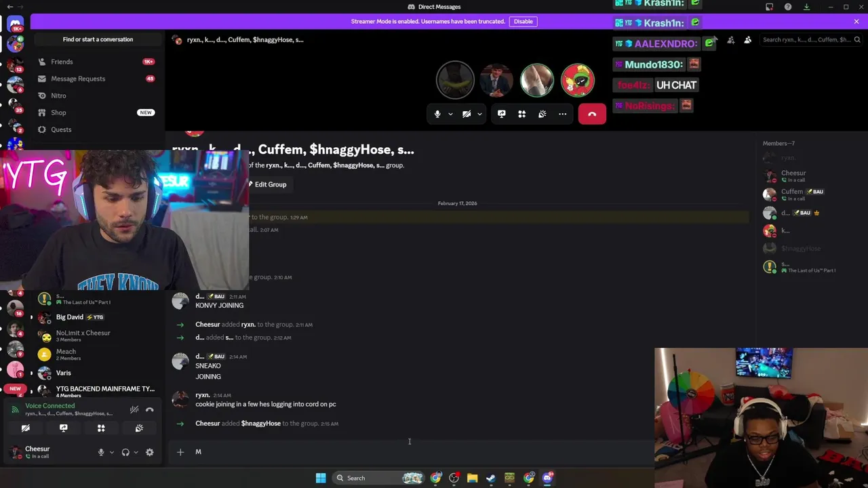This screenshot has width=868, height=488.
Task: Dismiss the Streamer Mode banner
Action: (856, 21)
